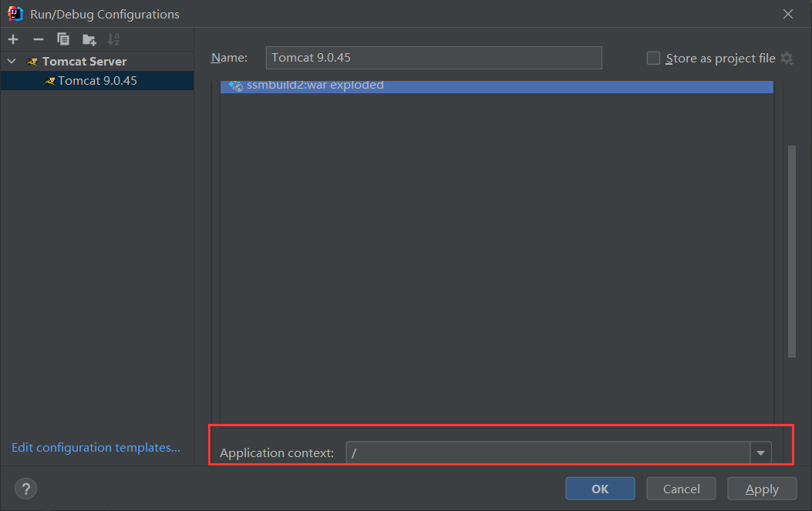
Task: Open the help question mark
Action: (26, 488)
